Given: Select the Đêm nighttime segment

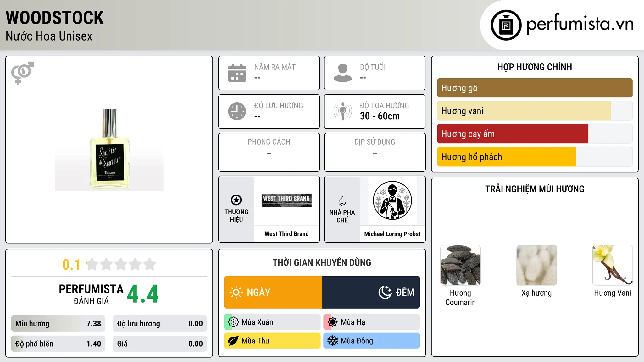Looking at the screenshot, I should [371, 292].
